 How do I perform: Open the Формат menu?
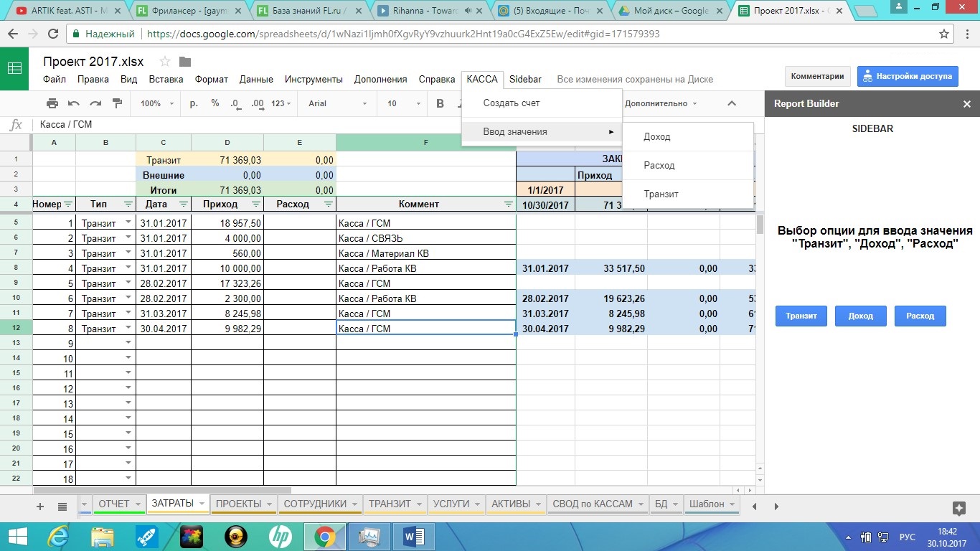coord(212,80)
